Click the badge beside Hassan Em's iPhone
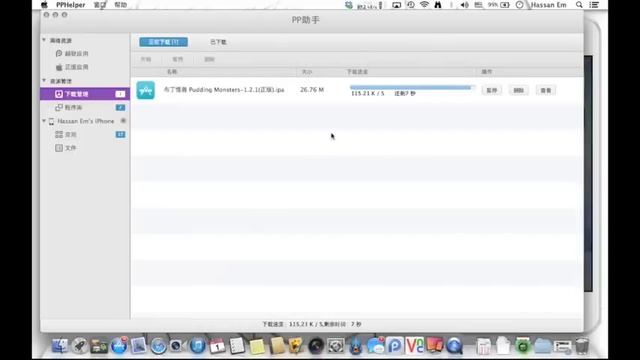 tap(123, 121)
